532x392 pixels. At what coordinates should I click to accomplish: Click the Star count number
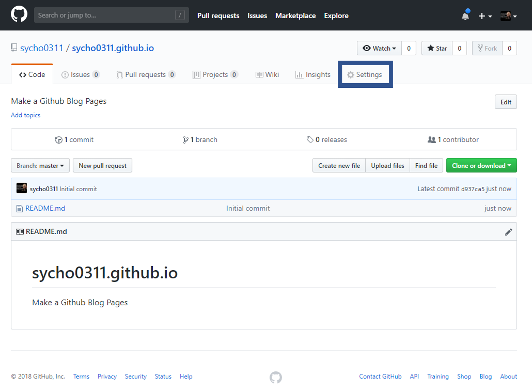click(x=459, y=48)
